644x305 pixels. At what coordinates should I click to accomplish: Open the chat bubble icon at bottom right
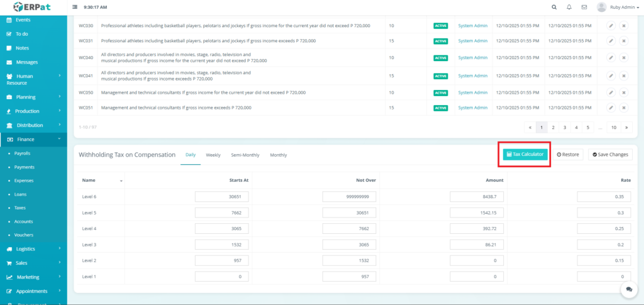[x=628, y=289]
